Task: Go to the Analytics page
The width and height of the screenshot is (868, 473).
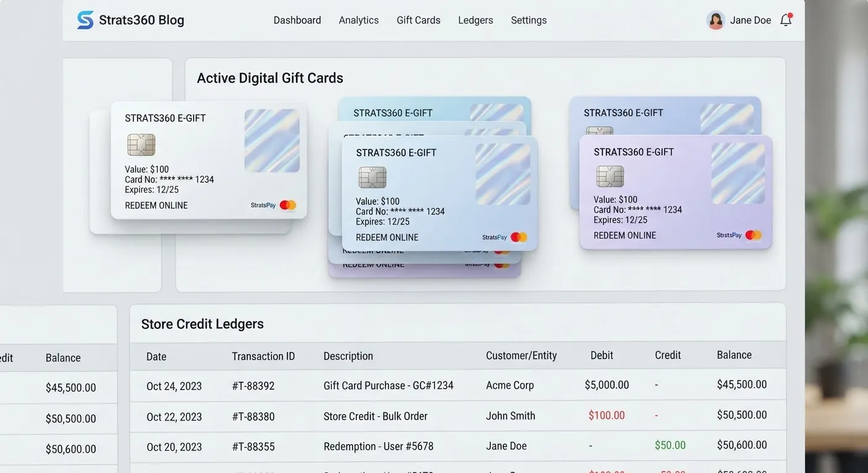Action: tap(359, 20)
